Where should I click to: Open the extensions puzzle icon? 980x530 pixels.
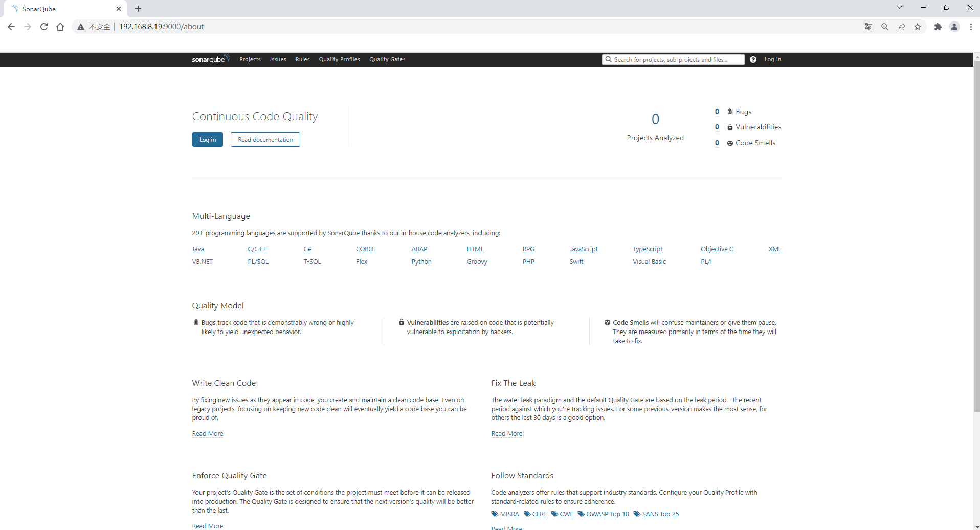tap(938, 27)
